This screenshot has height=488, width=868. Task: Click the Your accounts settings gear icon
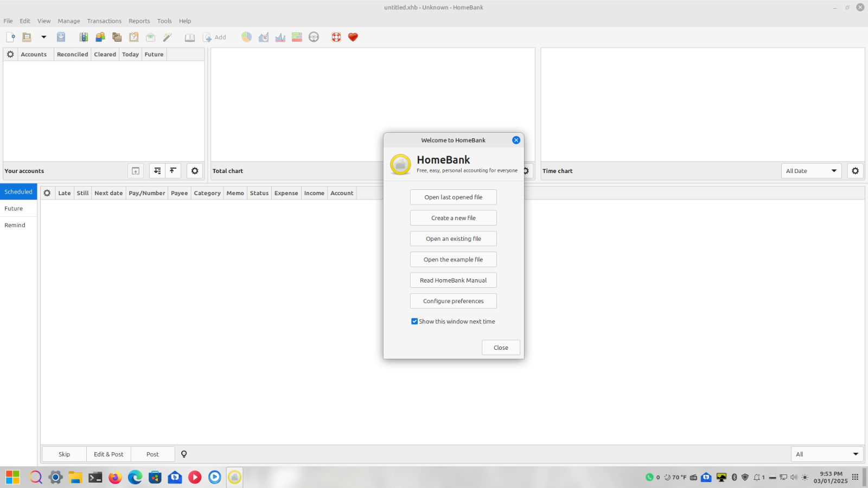195,171
